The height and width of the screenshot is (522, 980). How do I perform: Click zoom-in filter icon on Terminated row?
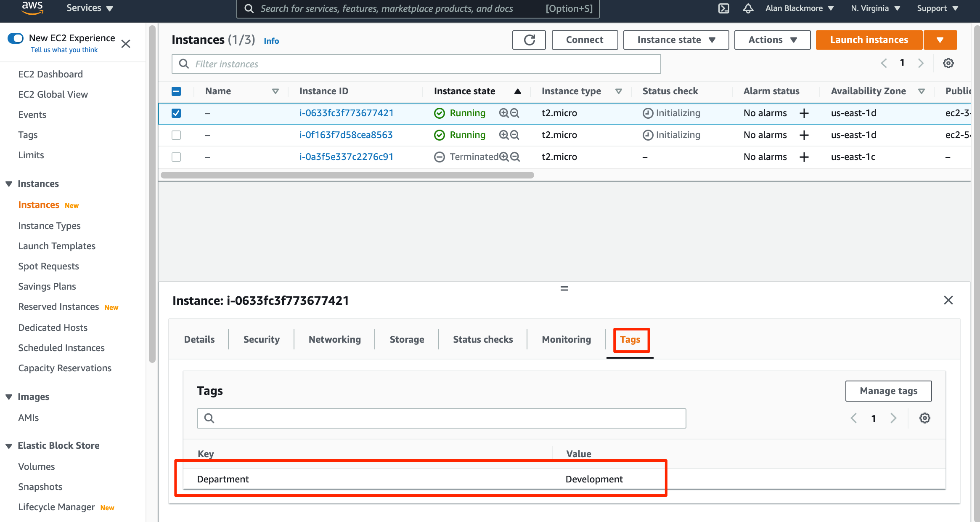504,157
